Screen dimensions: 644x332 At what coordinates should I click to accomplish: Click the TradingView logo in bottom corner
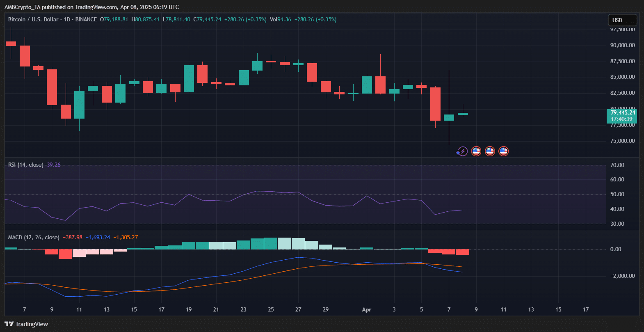(x=26, y=324)
